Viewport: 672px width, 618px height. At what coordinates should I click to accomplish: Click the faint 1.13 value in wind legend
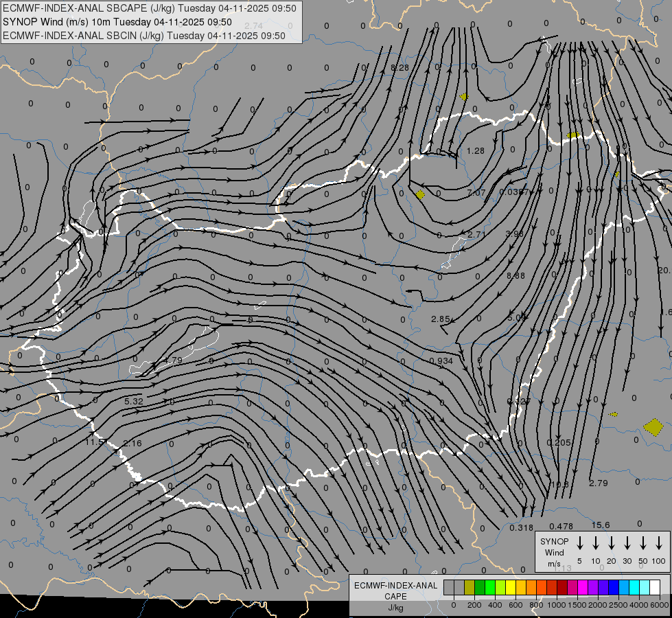tap(563, 569)
